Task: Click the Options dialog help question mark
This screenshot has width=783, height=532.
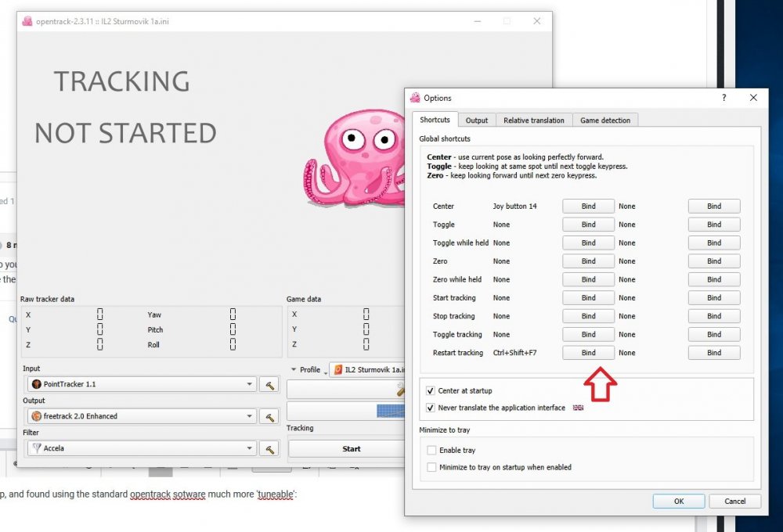Action: coord(723,98)
